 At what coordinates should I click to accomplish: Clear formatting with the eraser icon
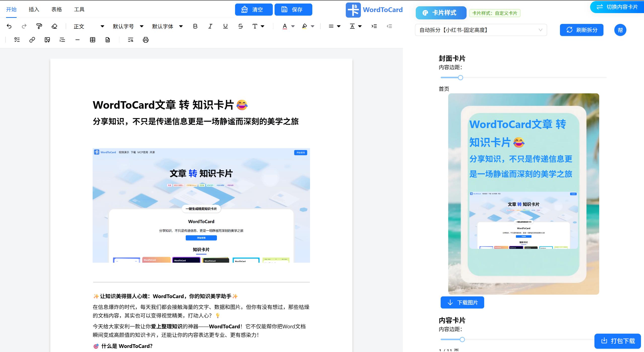coord(54,26)
